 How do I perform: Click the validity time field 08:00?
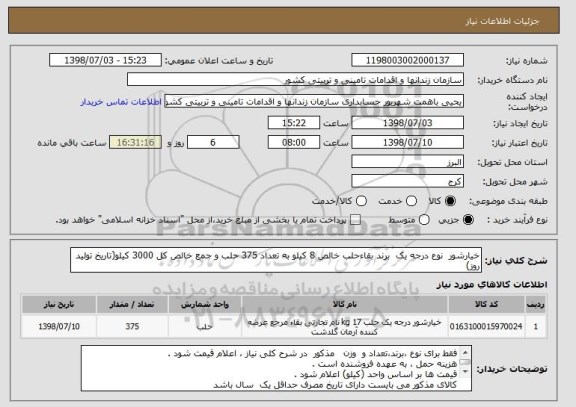tap(294, 142)
